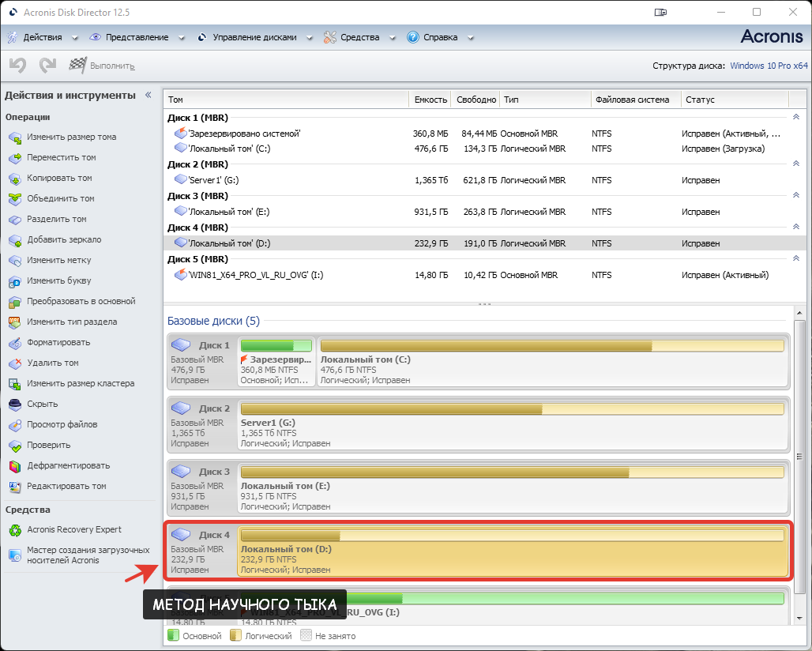Collapse the Диск 5 (MBR) group
Screen dimensions: 812x651
pyautogui.click(x=796, y=259)
